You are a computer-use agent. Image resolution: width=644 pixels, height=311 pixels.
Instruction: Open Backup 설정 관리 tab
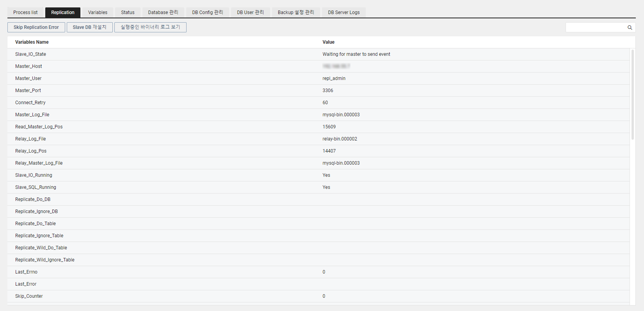coord(296,12)
